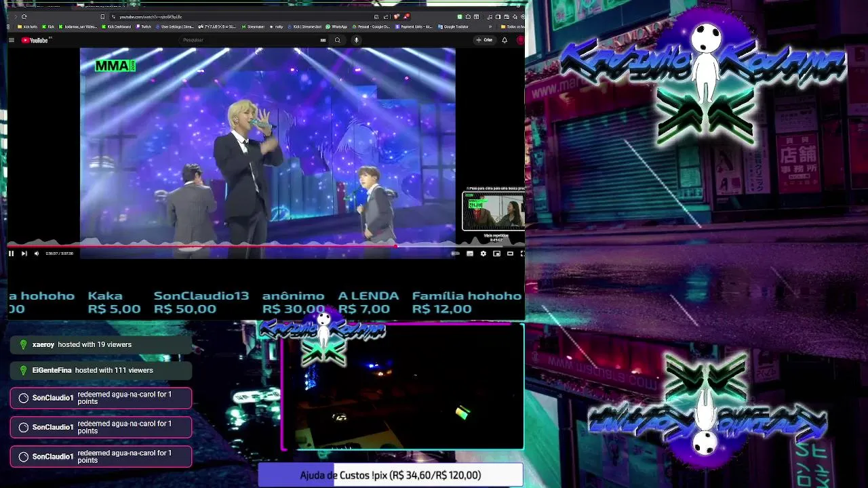Screen dimensions: 868x488
Task: Switch to theater mode
Action: point(510,253)
